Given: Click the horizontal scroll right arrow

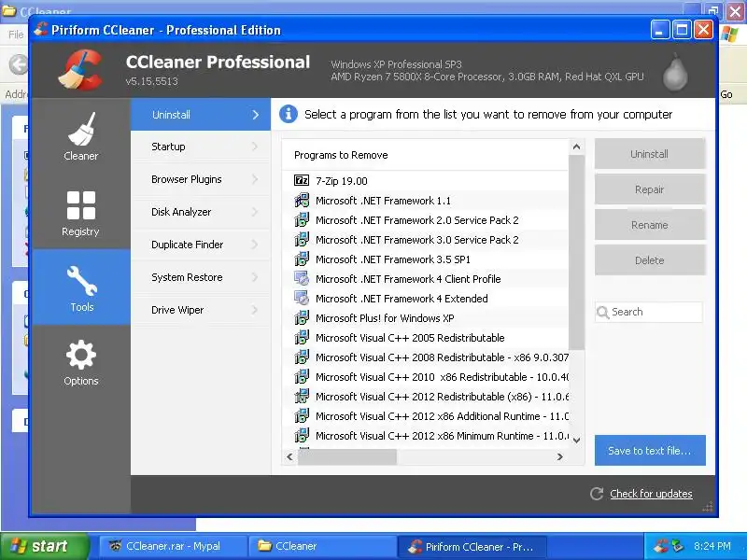Looking at the screenshot, I should pyautogui.click(x=560, y=456).
